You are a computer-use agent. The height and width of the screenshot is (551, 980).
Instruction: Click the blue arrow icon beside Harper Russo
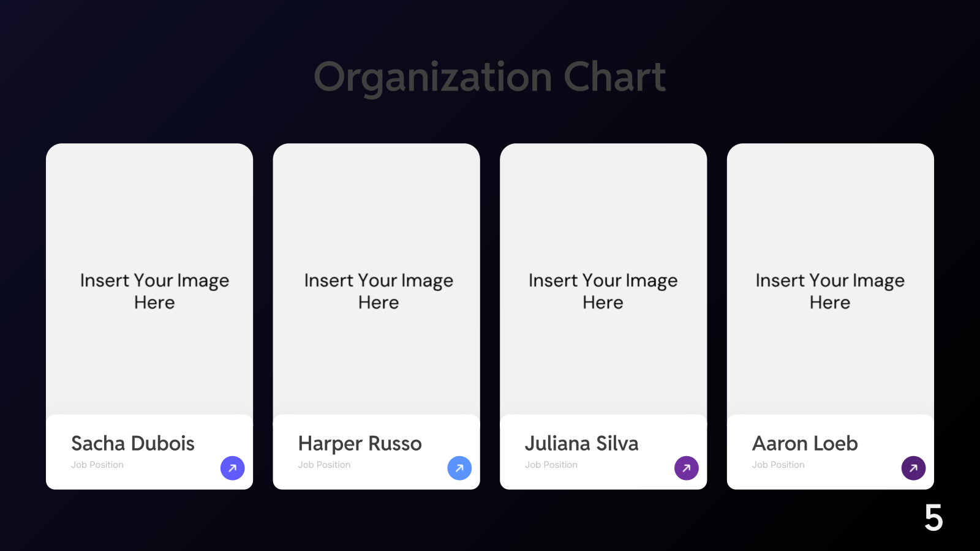459,468
